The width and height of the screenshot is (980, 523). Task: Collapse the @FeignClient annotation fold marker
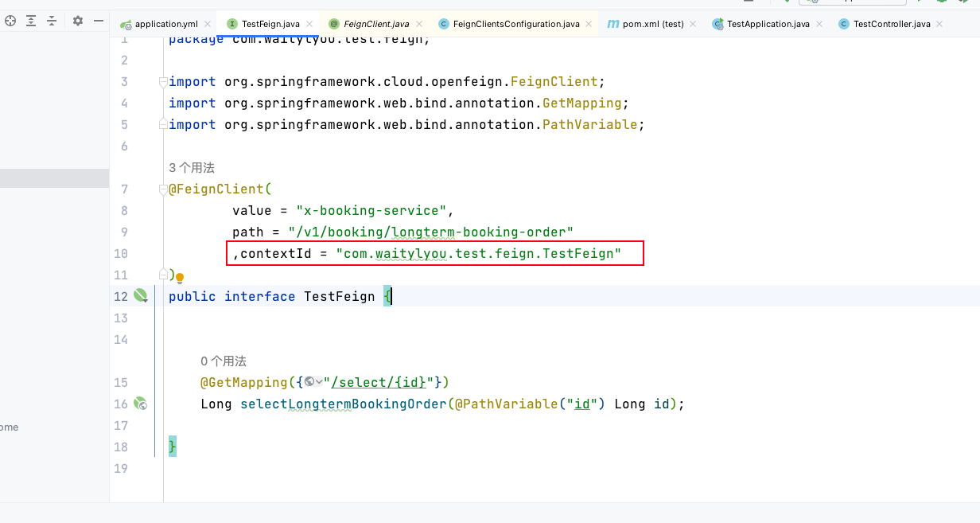point(162,189)
